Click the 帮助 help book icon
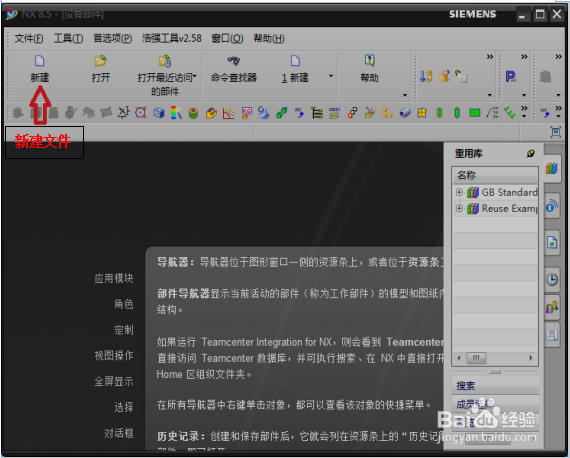Viewport: 570px width, 458px height. 369,60
